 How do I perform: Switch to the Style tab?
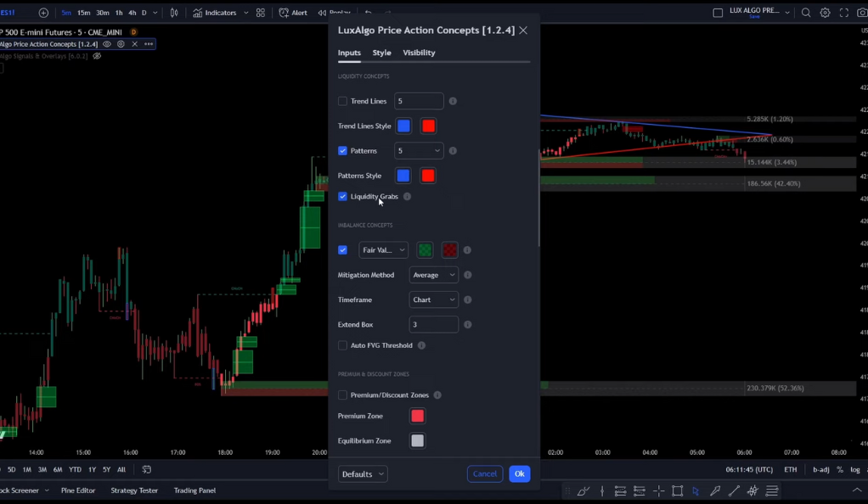tap(381, 52)
